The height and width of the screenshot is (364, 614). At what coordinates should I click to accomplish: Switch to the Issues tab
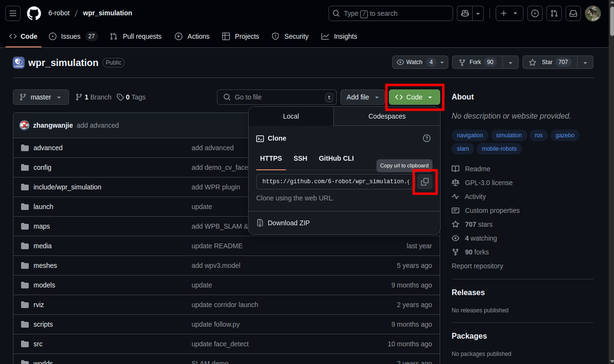[x=73, y=36]
